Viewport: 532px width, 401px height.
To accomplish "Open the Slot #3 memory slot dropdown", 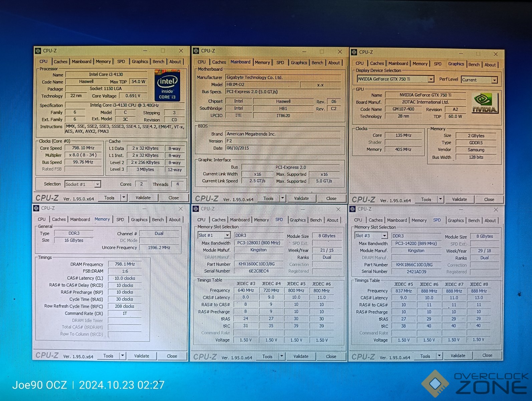I will click(x=384, y=236).
